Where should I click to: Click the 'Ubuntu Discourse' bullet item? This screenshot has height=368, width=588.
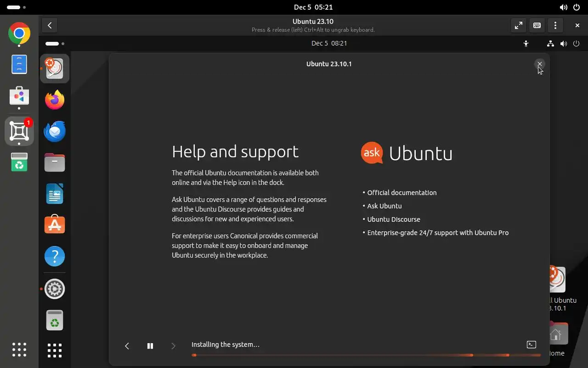(x=394, y=219)
